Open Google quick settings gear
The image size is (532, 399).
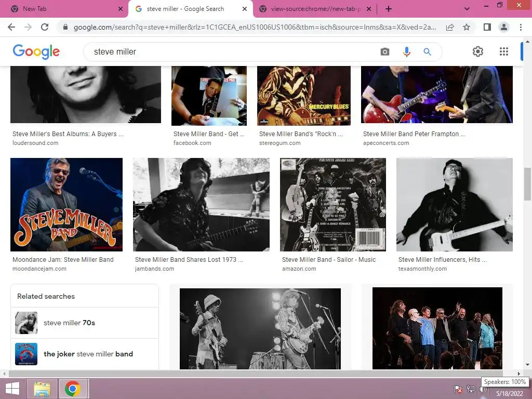478,51
